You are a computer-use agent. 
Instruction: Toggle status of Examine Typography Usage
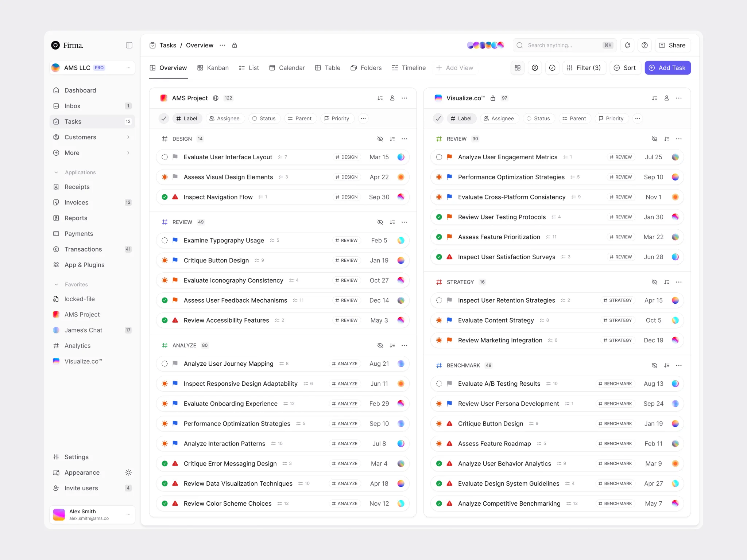click(x=165, y=241)
